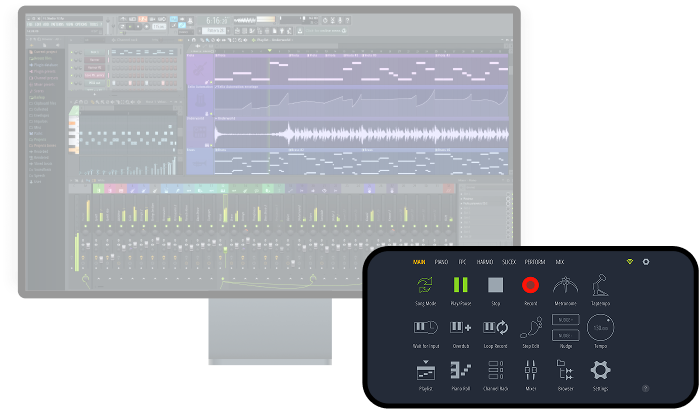Screen dimensions: 699x413
Task: Click the green connection status icon
Action: click(629, 262)
